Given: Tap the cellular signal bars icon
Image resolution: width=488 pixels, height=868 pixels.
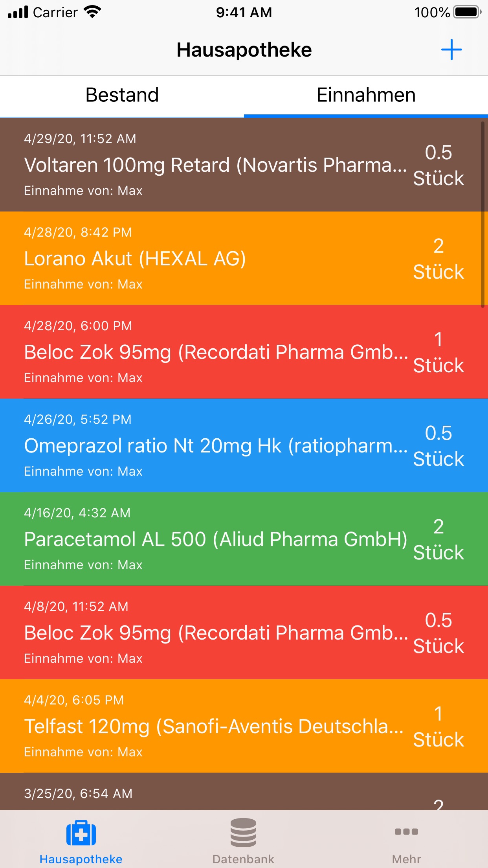Looking at the screenshot, I should pyautogui.click(x=18, y=12).
